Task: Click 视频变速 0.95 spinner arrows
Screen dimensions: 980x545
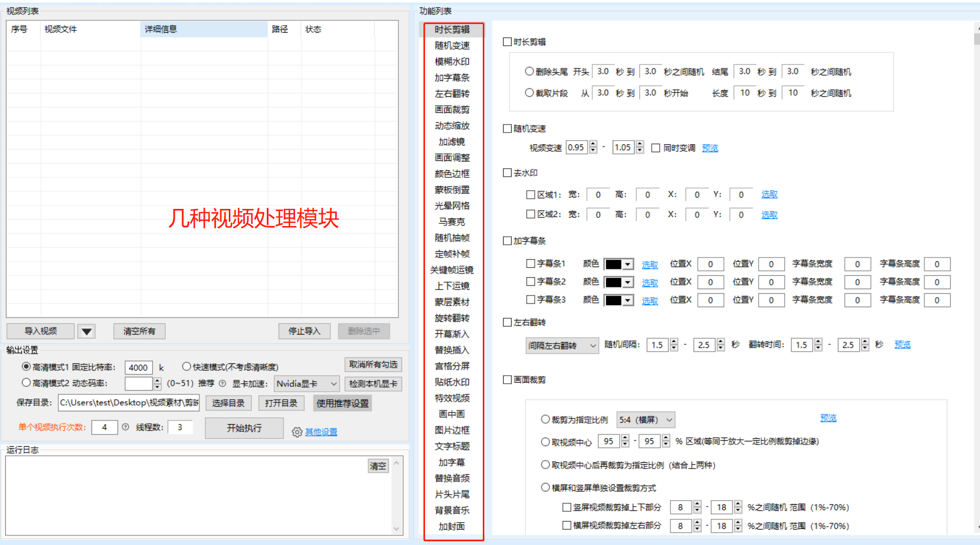Action: [593, 147]
